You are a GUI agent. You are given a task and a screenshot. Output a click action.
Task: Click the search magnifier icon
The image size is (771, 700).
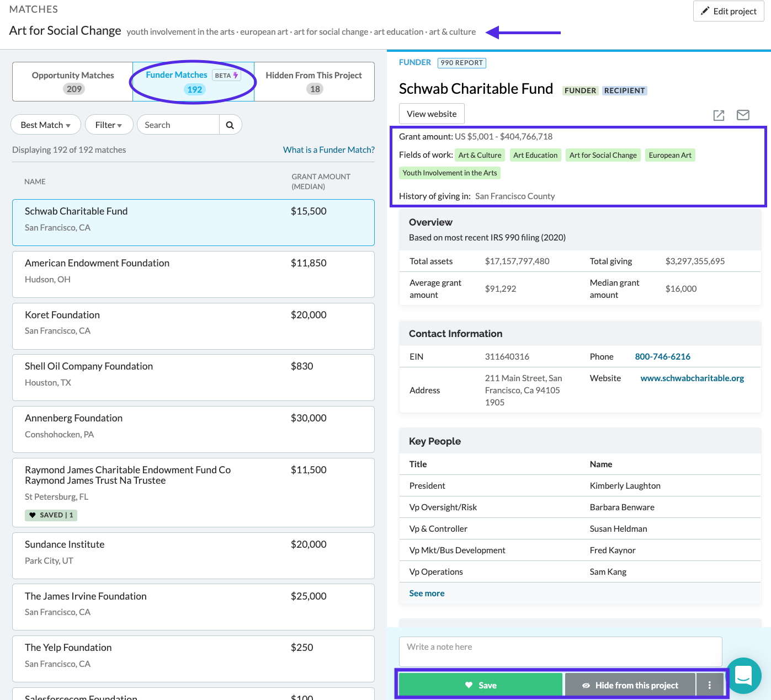(x=230, y=125)
